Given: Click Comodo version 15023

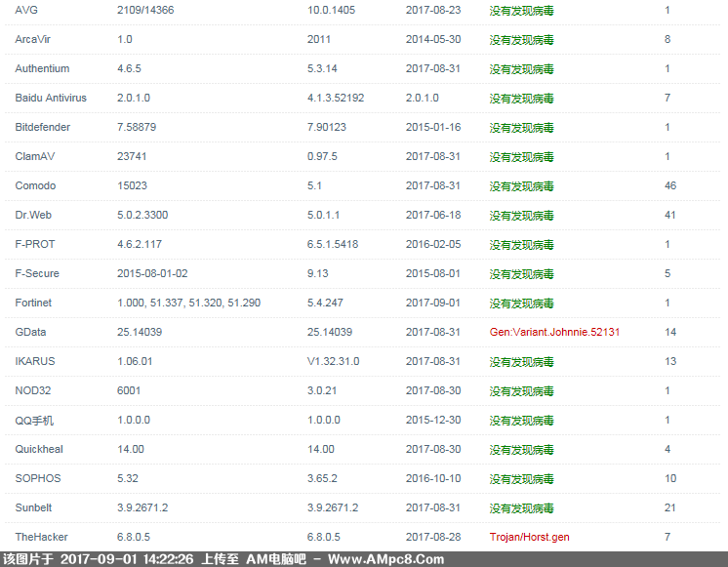Looking at the screenshot, I should coord(132,185).
